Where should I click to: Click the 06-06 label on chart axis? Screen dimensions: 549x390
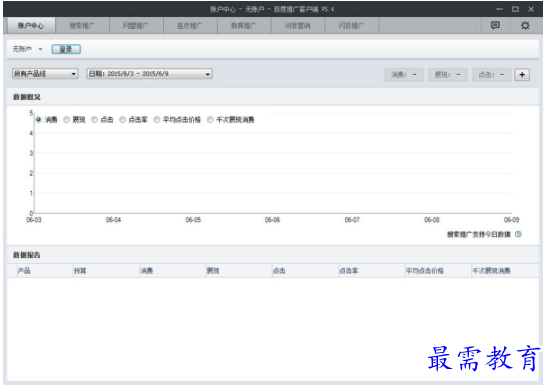(272, 220)
